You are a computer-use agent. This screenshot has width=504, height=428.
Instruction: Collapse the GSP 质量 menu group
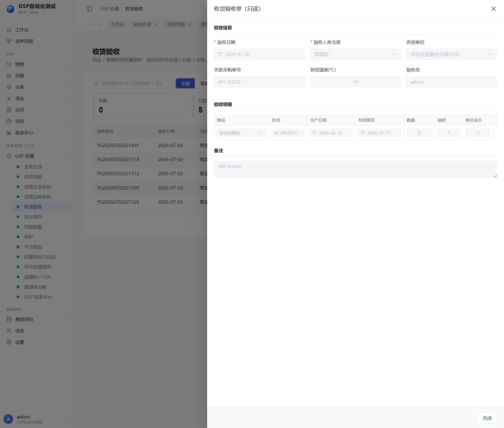pos(67,156)
